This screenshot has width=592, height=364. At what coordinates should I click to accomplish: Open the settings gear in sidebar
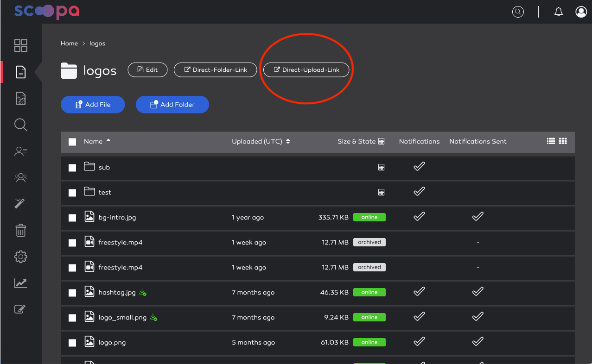pyautogui.click(x=21, y=257)
